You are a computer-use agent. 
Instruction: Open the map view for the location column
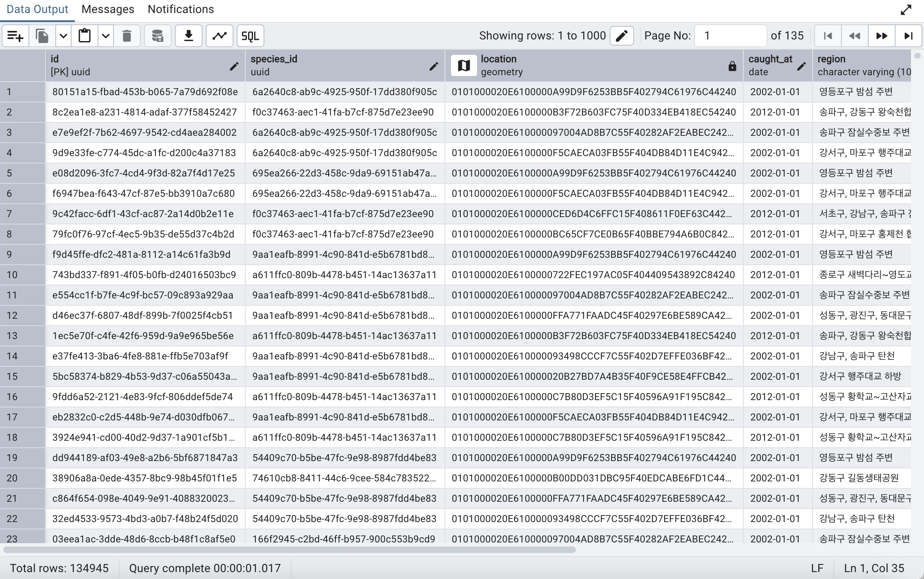464,65
